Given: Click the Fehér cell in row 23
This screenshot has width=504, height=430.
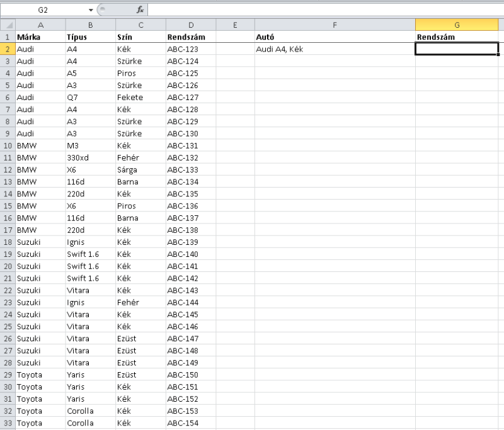Looking at the screenshot, I should (x=140, y=302).
